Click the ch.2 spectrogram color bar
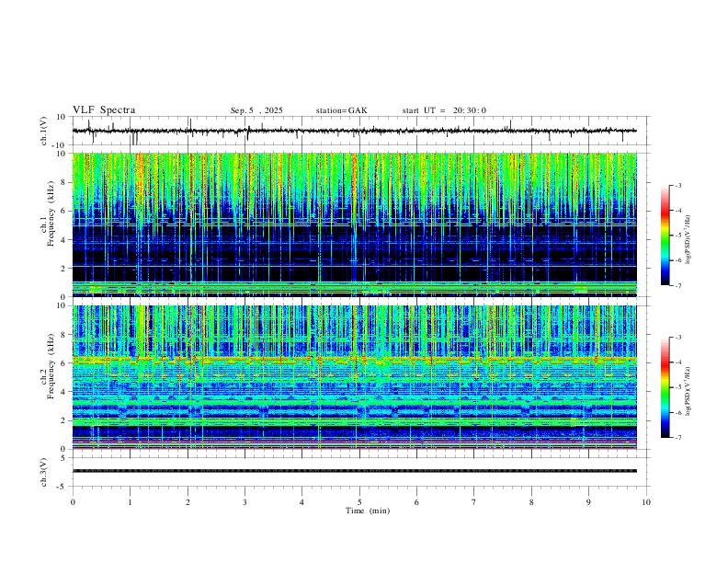 tap(665, 387)
